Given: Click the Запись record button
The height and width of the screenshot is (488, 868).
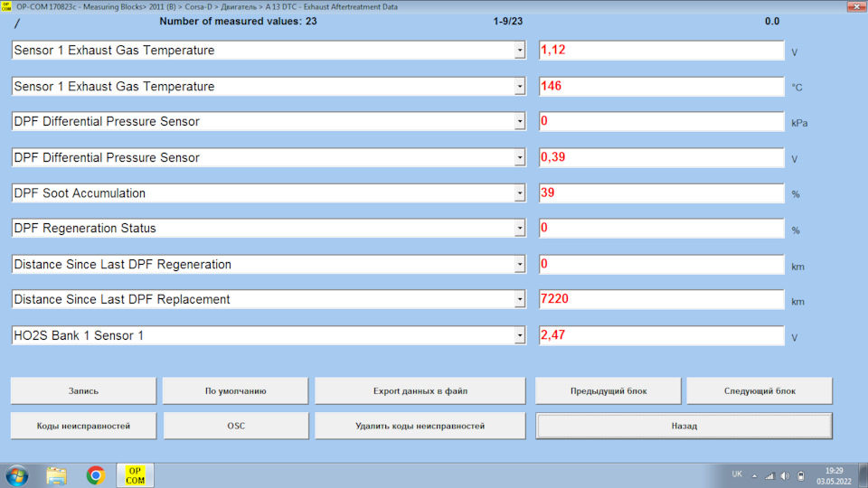Looking at the screenshot, I should click(83, 390).
